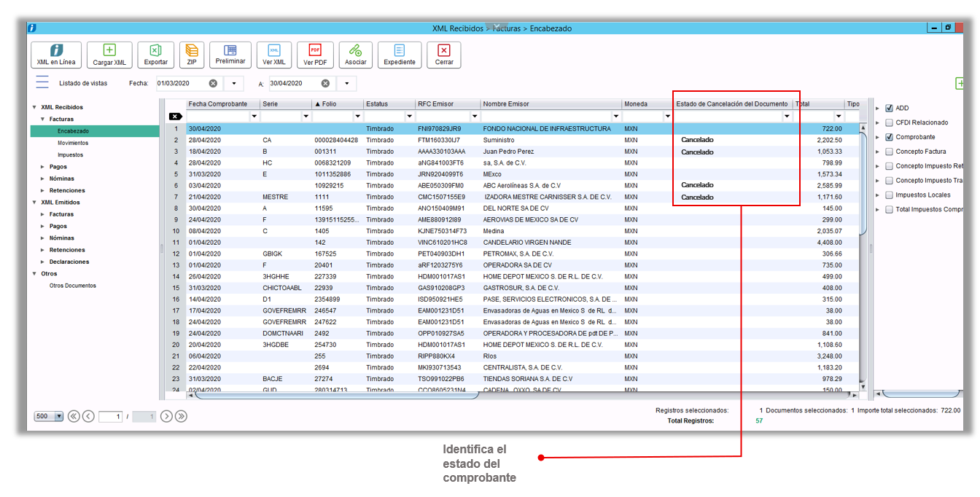Screen dimensions: 980x497
Task: Click the ZIP download icon
Action: tap(191, 54)
